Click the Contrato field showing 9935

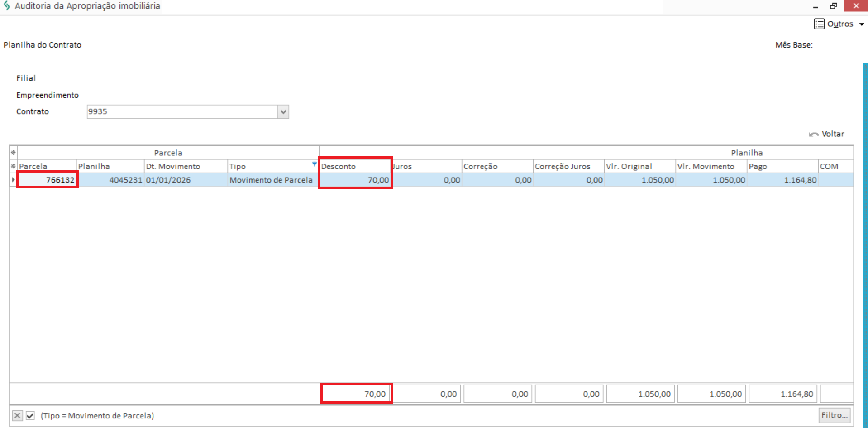point(181,112)
